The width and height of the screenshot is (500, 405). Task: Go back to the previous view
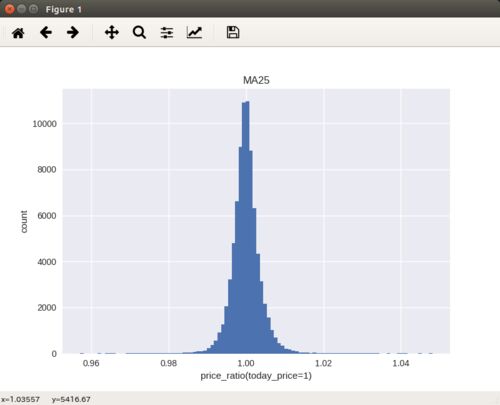point(46,33)
